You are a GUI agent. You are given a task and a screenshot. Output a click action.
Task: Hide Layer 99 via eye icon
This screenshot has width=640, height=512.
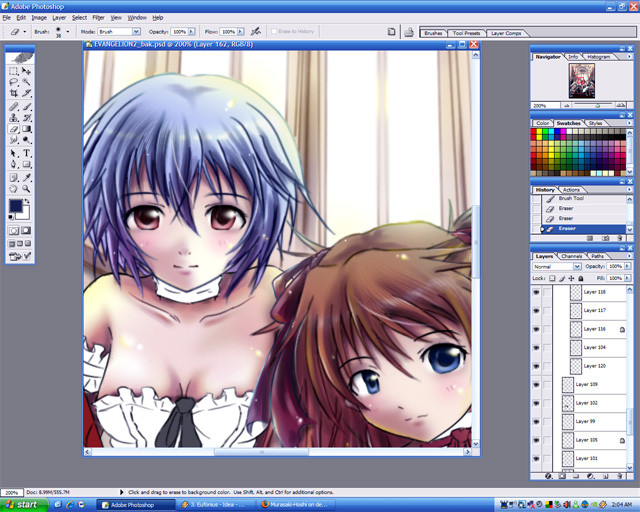pyautogui.click(x=536, y=421)
